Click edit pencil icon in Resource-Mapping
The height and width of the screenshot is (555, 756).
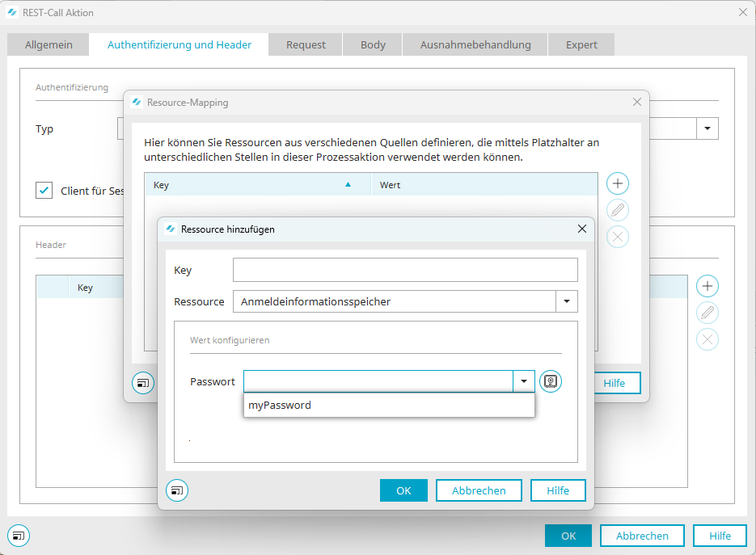click(x=618, y=210)
